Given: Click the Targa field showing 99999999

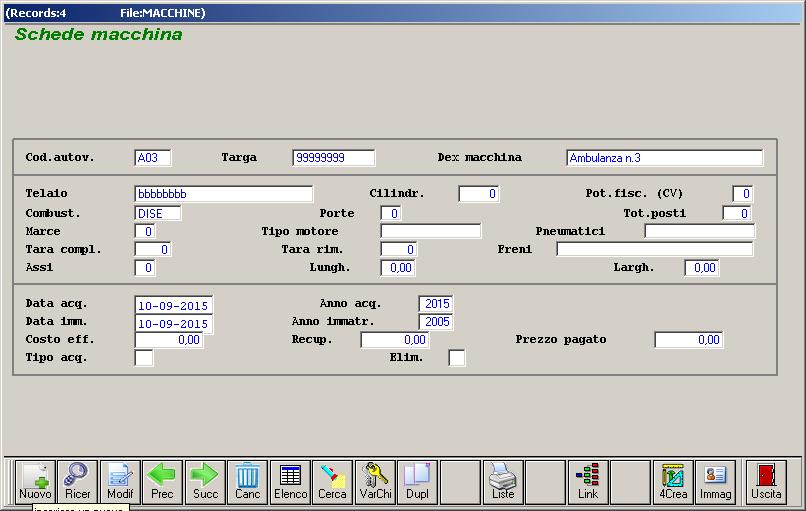Looking at the screenshot, I should (x=334, y=158).
